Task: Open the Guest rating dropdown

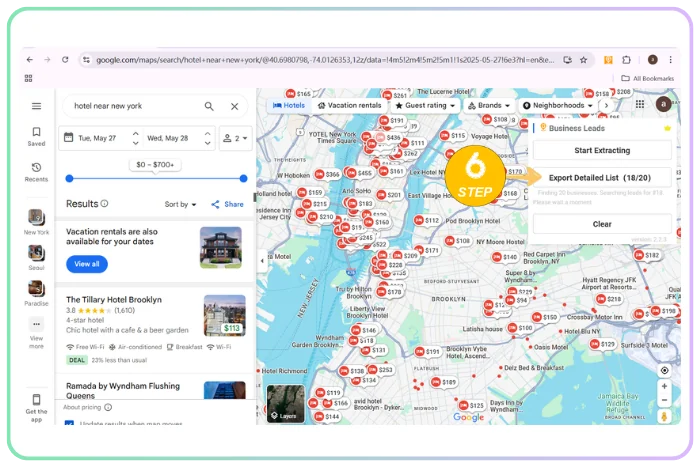Action: pos(425,105)
